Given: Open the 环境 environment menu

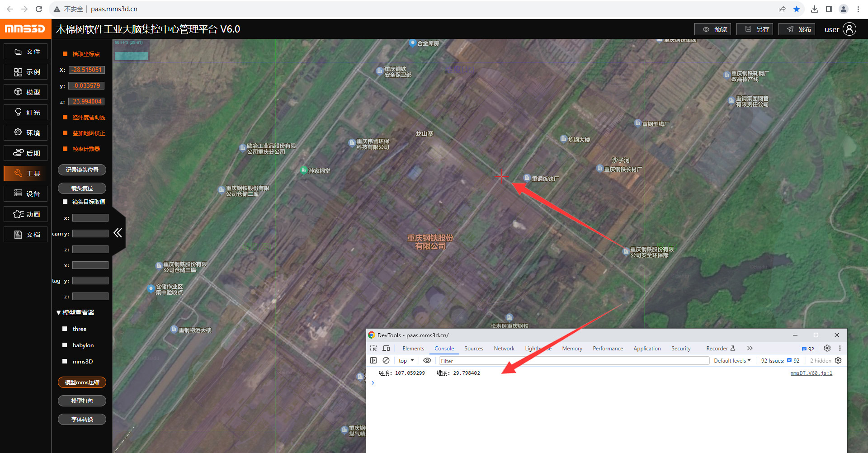Looking at the screenshot, I should [x=26, y=133].
